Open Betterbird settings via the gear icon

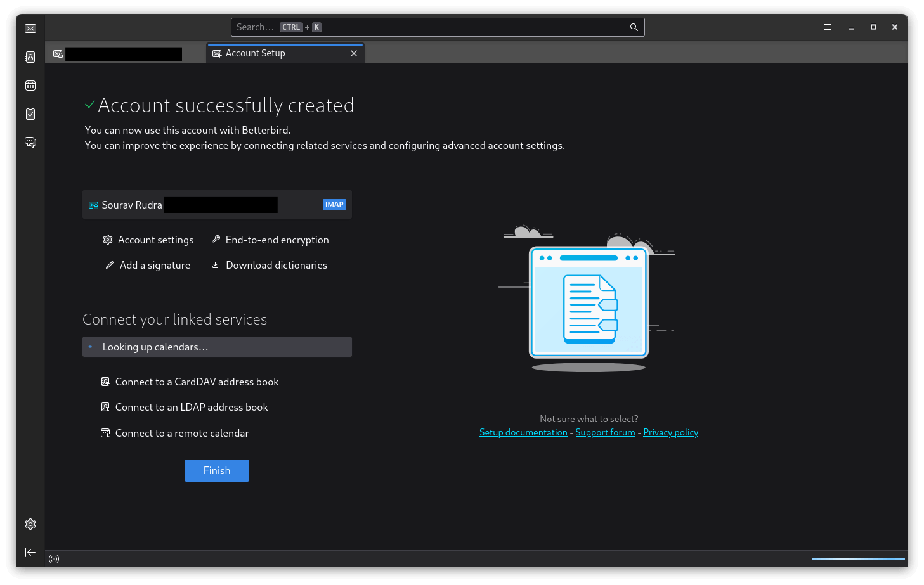[x=30, y=524]
